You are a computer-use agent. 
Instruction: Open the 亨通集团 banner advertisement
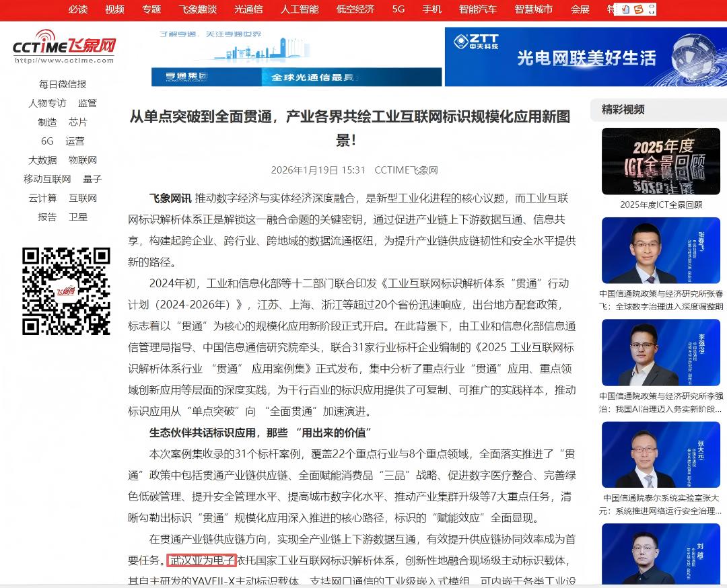click(296, 57)
